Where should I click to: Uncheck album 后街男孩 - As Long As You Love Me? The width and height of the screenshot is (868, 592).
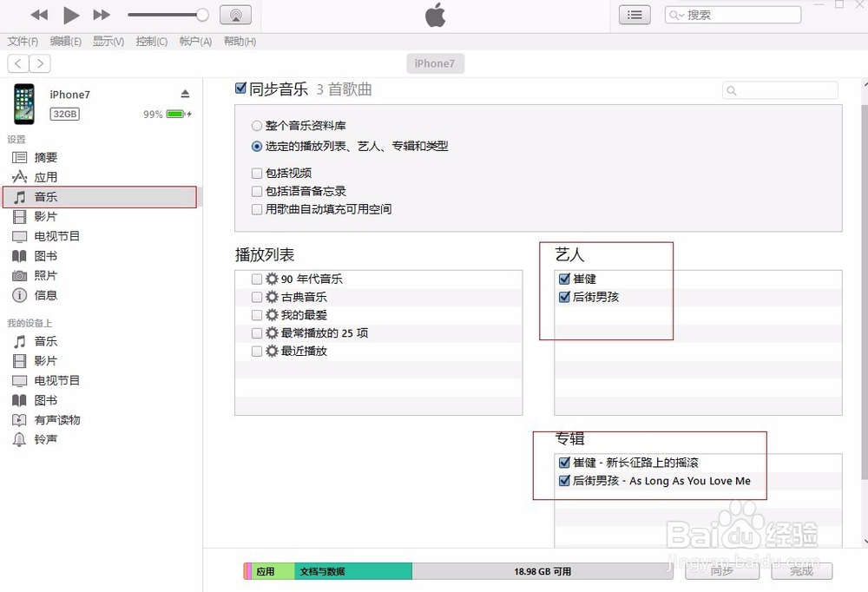tap(565, 481)
